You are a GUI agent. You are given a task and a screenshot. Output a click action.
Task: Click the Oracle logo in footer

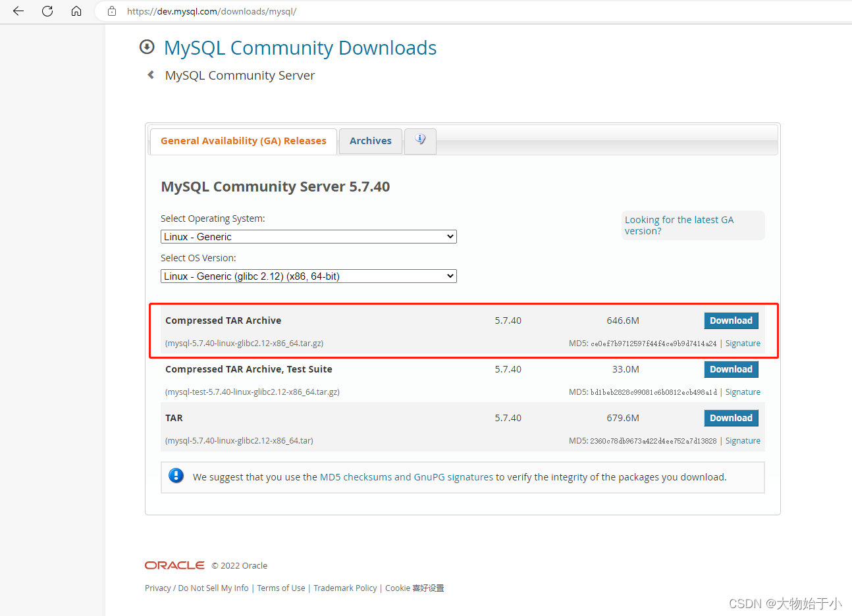[x=174, y=565]
